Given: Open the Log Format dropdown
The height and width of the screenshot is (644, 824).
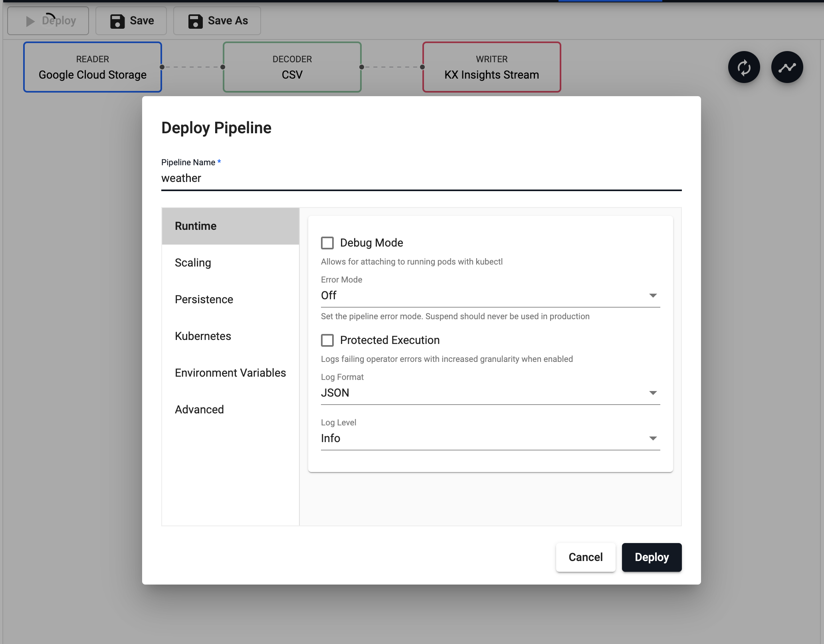Looking at the screenshot, I should [x=491, y=393].
